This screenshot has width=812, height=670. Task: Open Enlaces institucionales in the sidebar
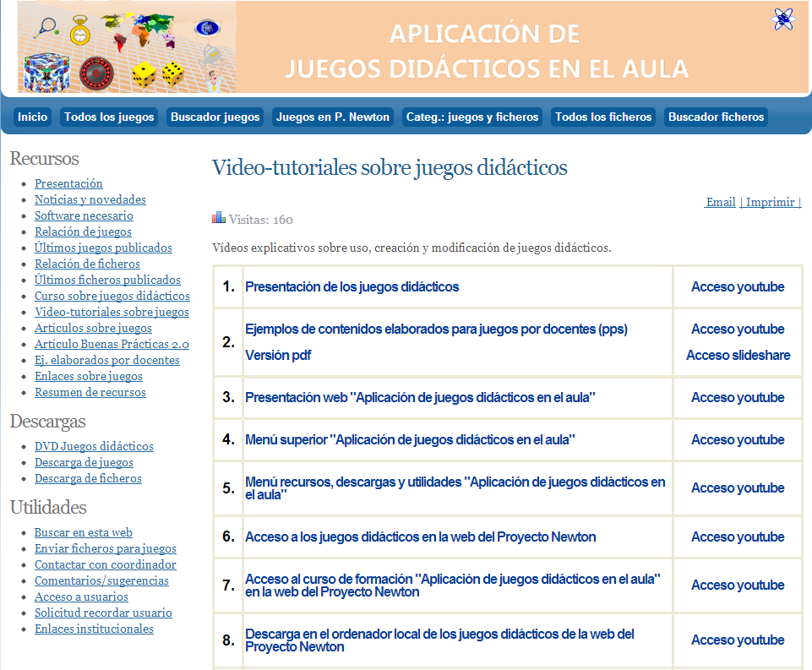(x=94, y=629)
